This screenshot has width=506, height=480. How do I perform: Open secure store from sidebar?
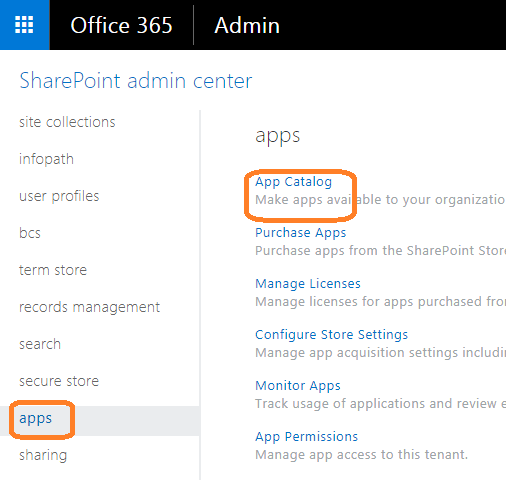(x=59, y=381)
